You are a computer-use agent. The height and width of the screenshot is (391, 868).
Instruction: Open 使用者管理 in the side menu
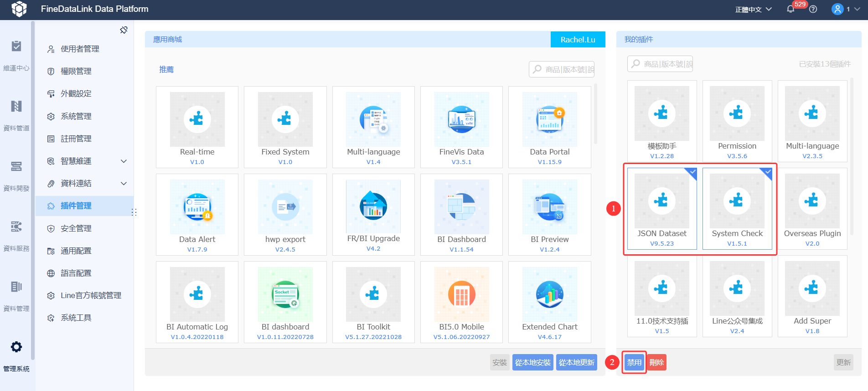click(85, 49)
